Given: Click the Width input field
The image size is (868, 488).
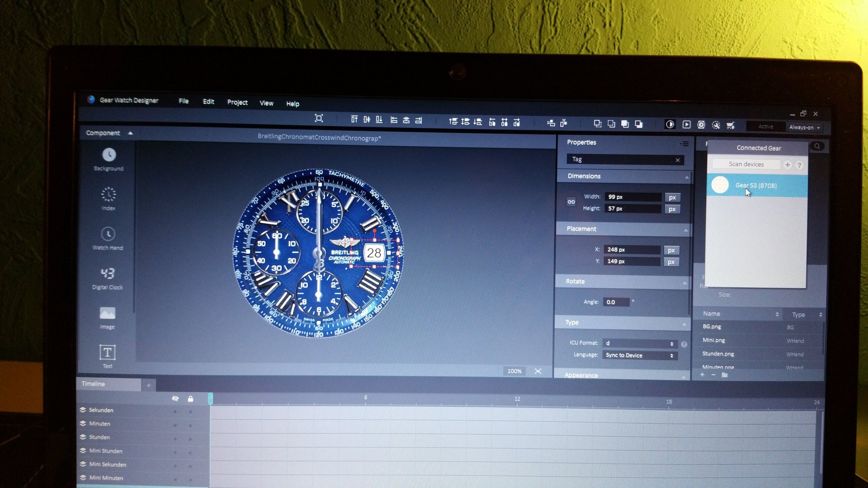Looking at the screenshot, I should [633, 197].
